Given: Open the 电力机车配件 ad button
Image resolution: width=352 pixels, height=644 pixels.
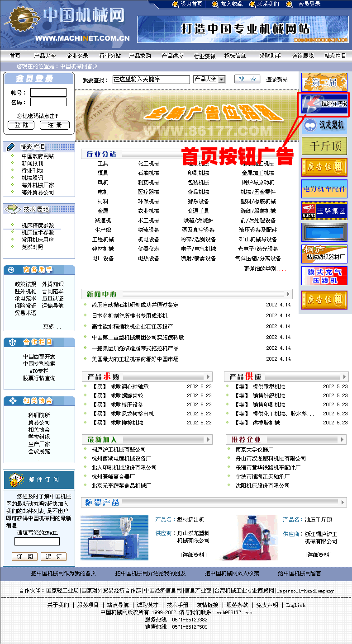Looking at the screenshot, I should coord(324,189).
